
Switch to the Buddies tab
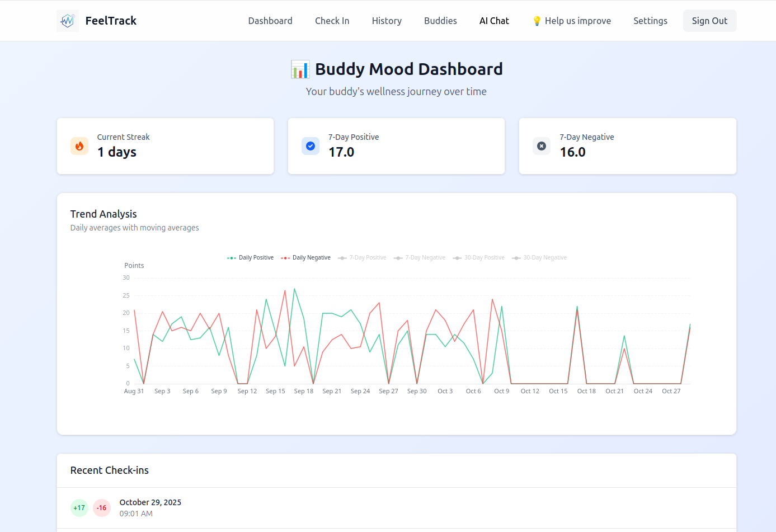[440, 21]
